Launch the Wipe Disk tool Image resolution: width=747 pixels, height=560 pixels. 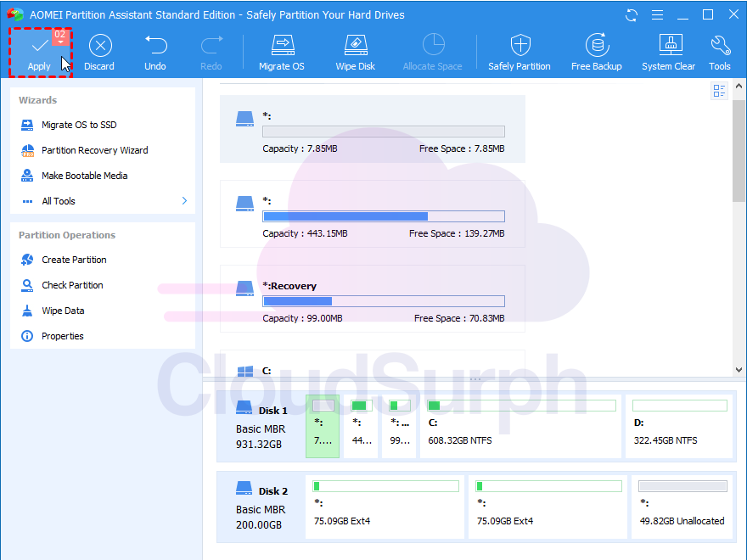(356, 53)
